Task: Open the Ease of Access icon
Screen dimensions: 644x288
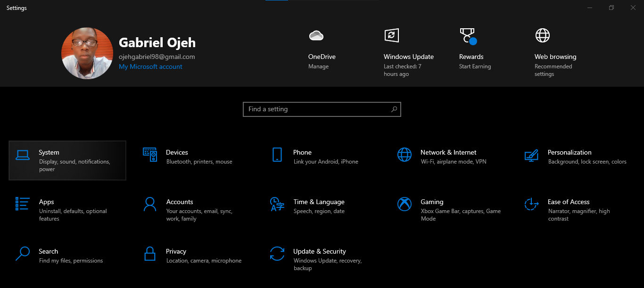Action: point(532,204)
